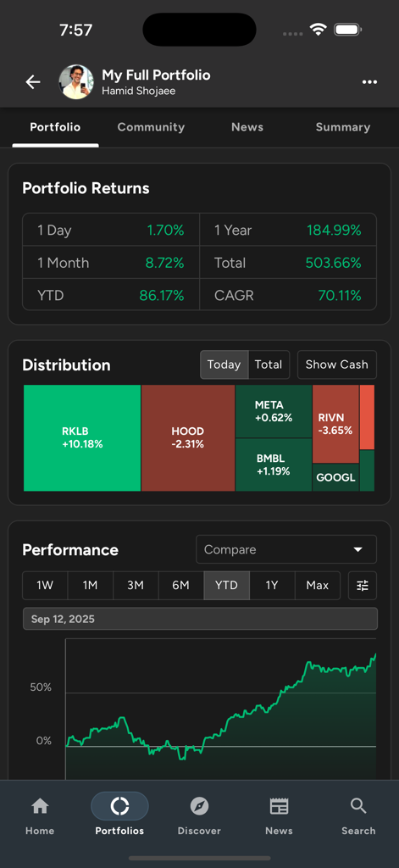Tap the META +0.62% tile
Screen dimensions: 399x868
[x=274, y=411]
